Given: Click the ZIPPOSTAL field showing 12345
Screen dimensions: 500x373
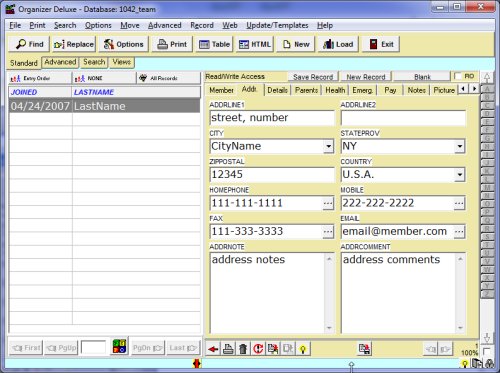Looking at the screenshot, I should point(272,175).
